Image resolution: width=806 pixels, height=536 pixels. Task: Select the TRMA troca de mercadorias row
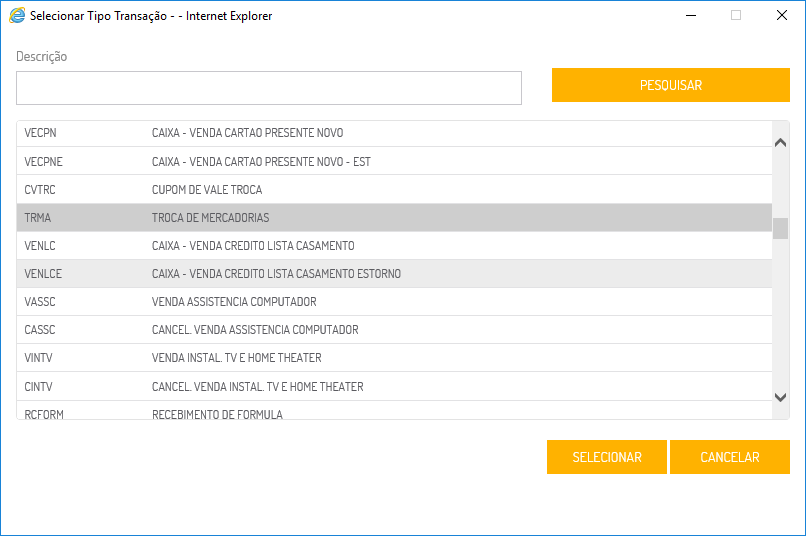pyautogui.click(x=394, y=217)
